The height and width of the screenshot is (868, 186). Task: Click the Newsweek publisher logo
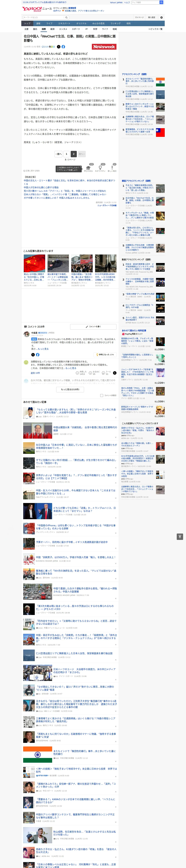pyautogui.click(x=104, y=47)
